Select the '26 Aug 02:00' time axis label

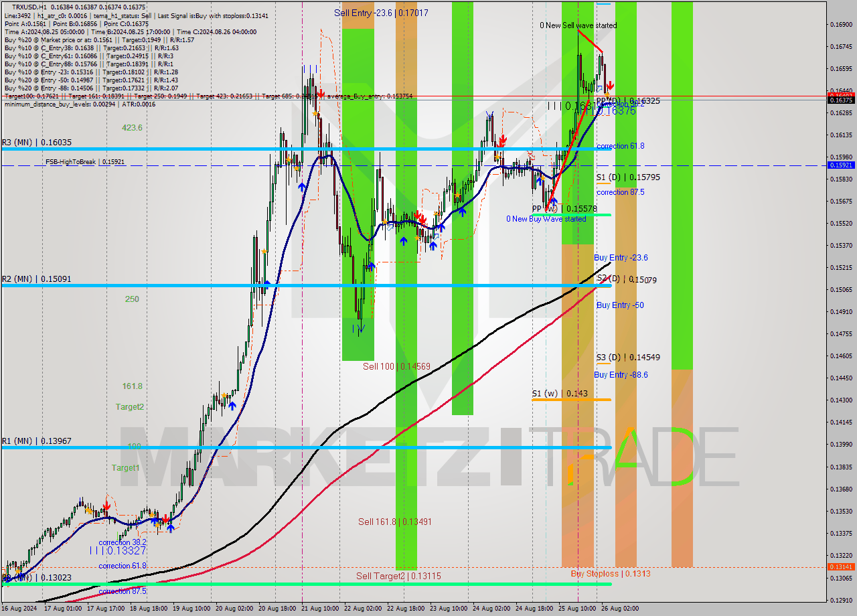pos(619,609)
